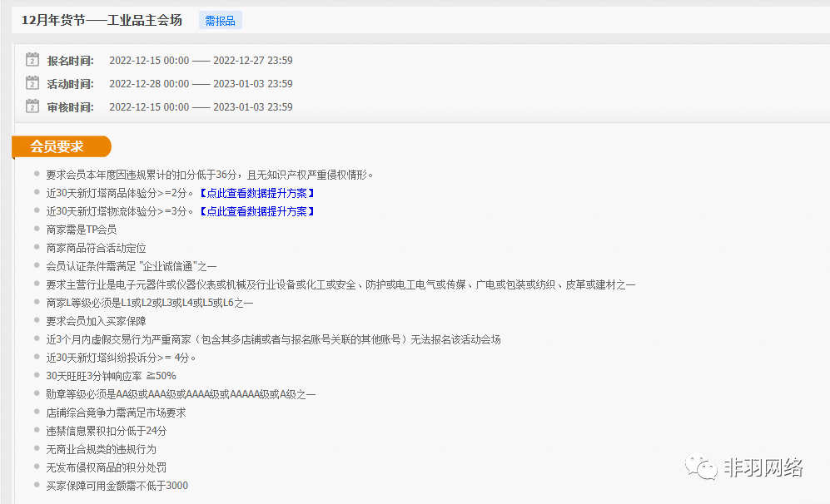830x504 pixels.
Task: Click the 活动时间 date range text
Action: (201, 84)
